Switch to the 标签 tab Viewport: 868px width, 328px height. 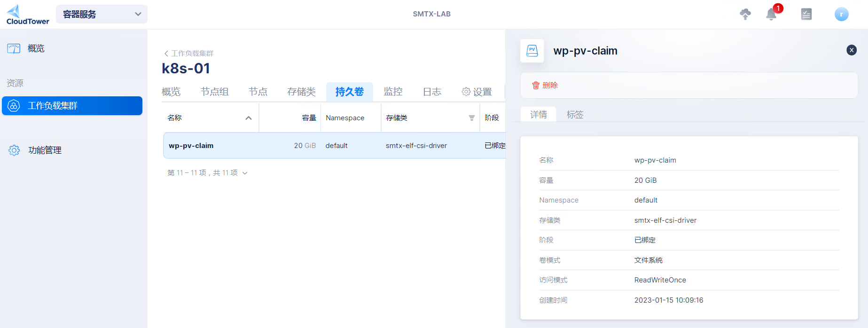(x=575, y=115)
